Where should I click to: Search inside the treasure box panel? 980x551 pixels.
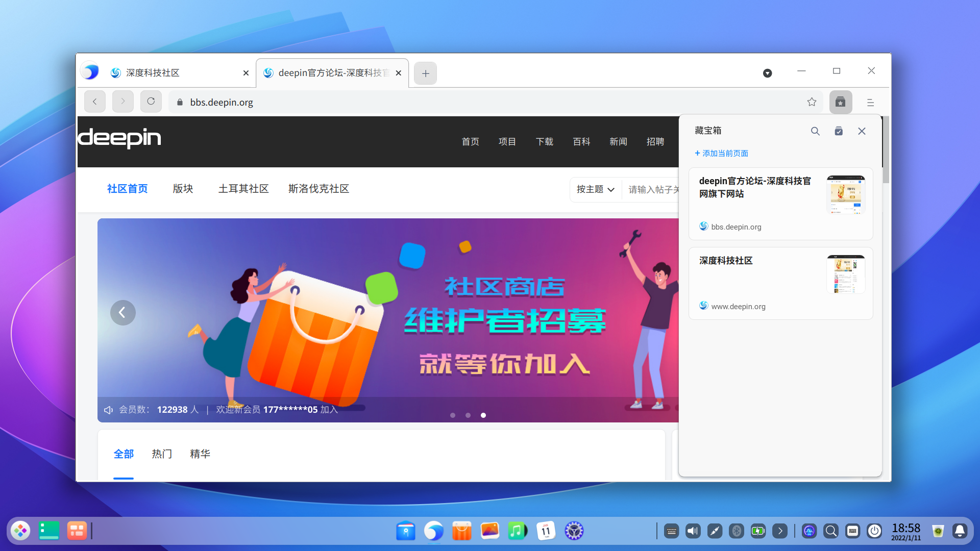coord(815,131)
